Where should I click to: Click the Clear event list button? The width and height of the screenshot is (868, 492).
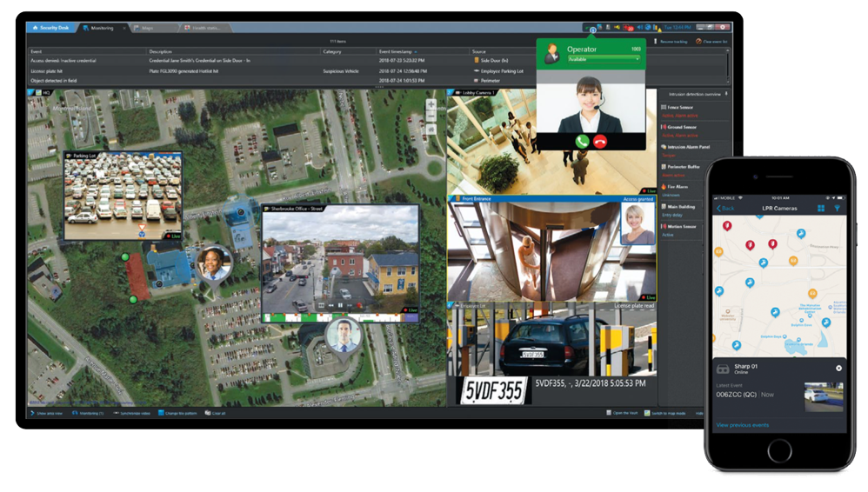[x=712, y=42]
